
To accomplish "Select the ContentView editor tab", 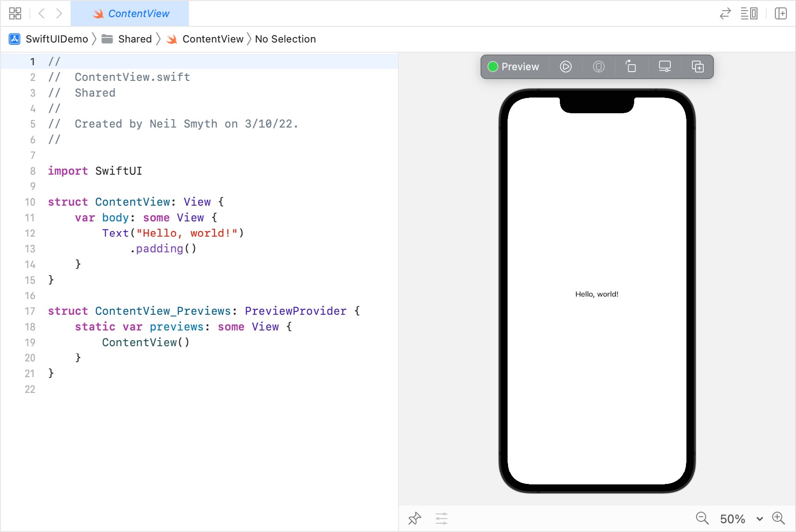I will coord(130,13).
